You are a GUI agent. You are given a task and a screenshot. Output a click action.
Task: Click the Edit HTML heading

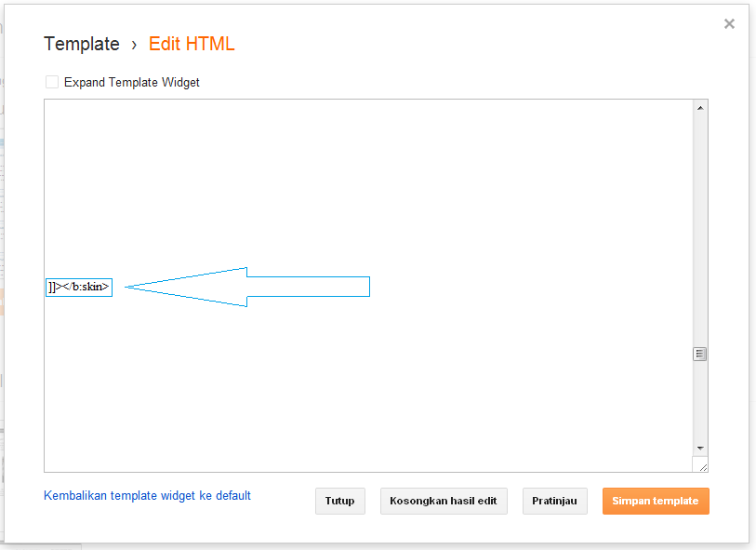click(x=192, y=44)
